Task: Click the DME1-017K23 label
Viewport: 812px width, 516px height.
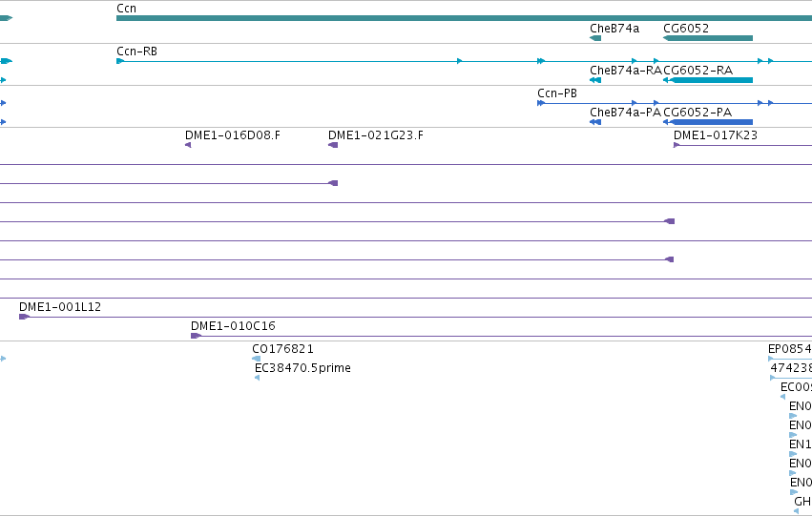Action: [716, 135]
